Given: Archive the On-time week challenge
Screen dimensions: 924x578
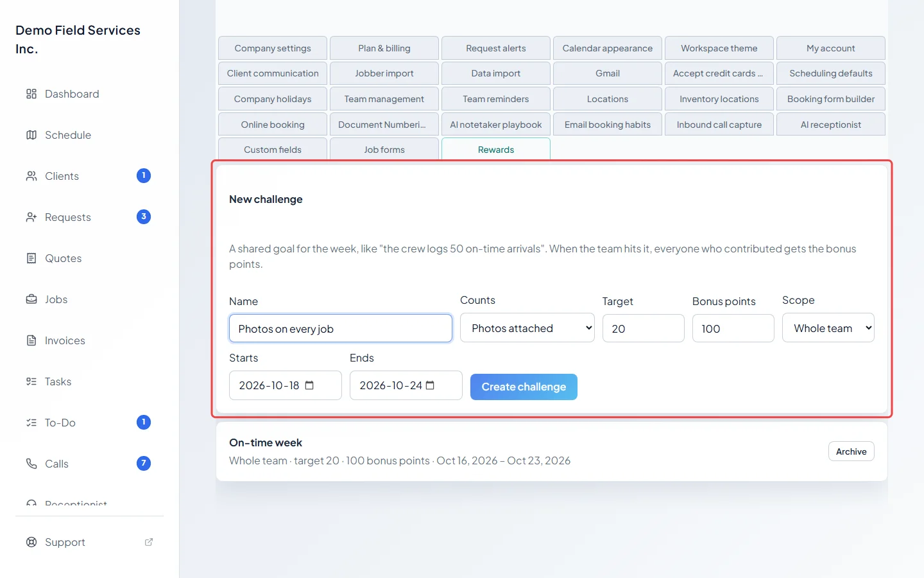Looking at the screenshot, I should [x=851, y=451].
